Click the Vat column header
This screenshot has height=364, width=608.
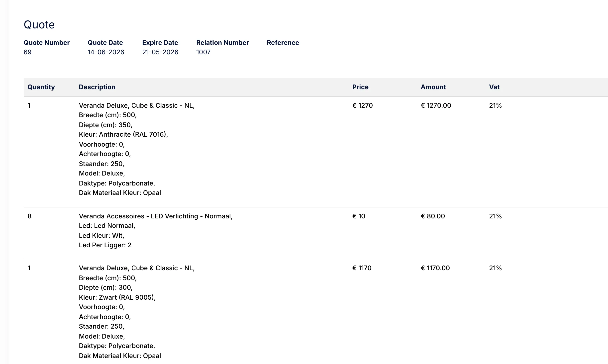[x=494, y=87]
